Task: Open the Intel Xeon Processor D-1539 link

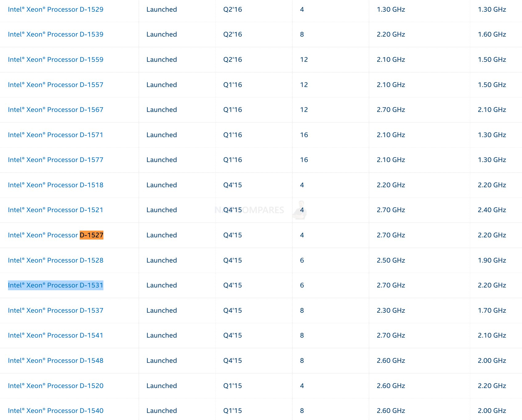Action: click(x=56, y=34)
